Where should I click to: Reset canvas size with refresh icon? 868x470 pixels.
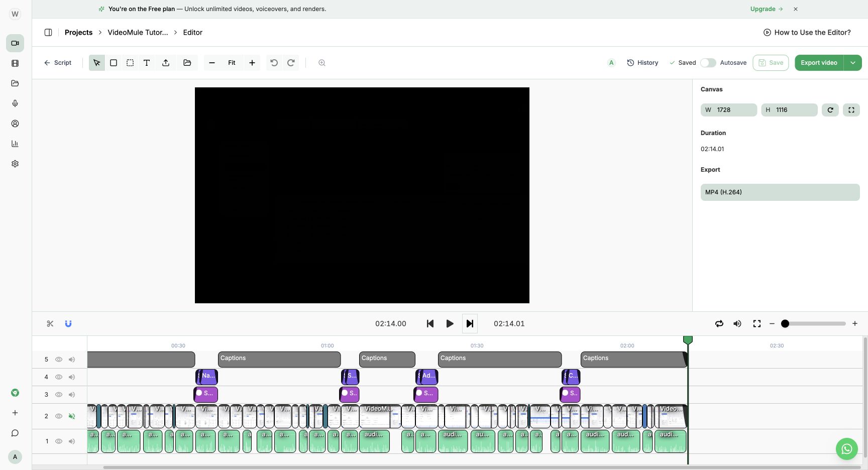pyautogui.click(x=830, y=110)
